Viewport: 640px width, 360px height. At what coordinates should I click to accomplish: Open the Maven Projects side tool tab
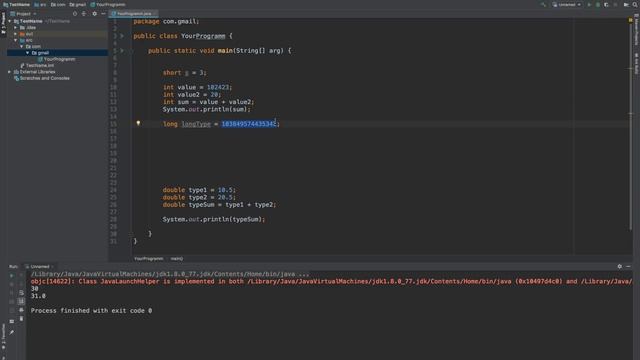636,30
